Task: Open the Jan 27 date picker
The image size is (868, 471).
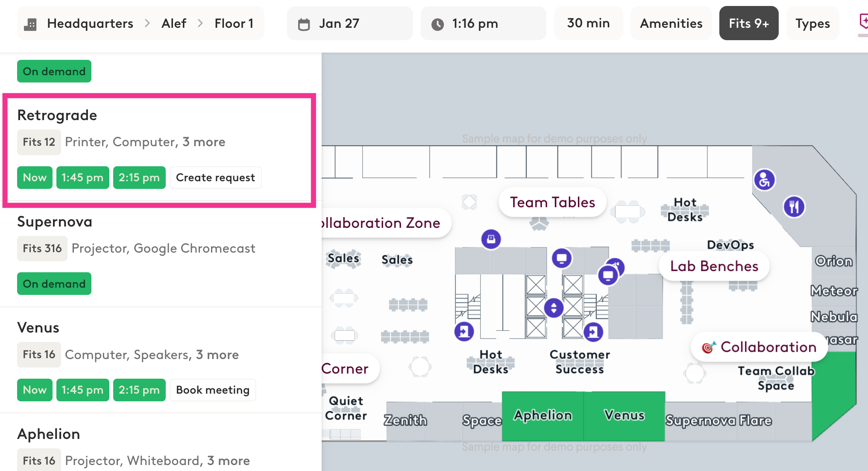Action: coord(349,24)
